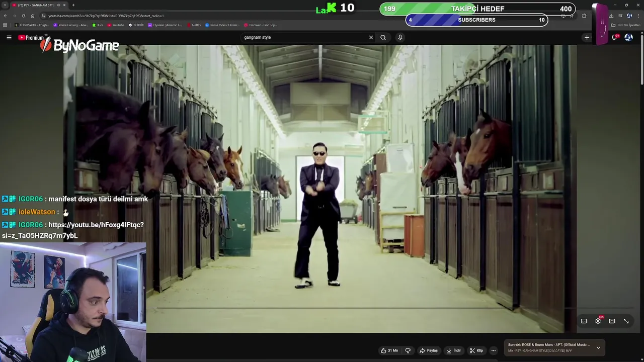644x362 pixels.
Task: Start voice search with the microphone
Action: 400,37
